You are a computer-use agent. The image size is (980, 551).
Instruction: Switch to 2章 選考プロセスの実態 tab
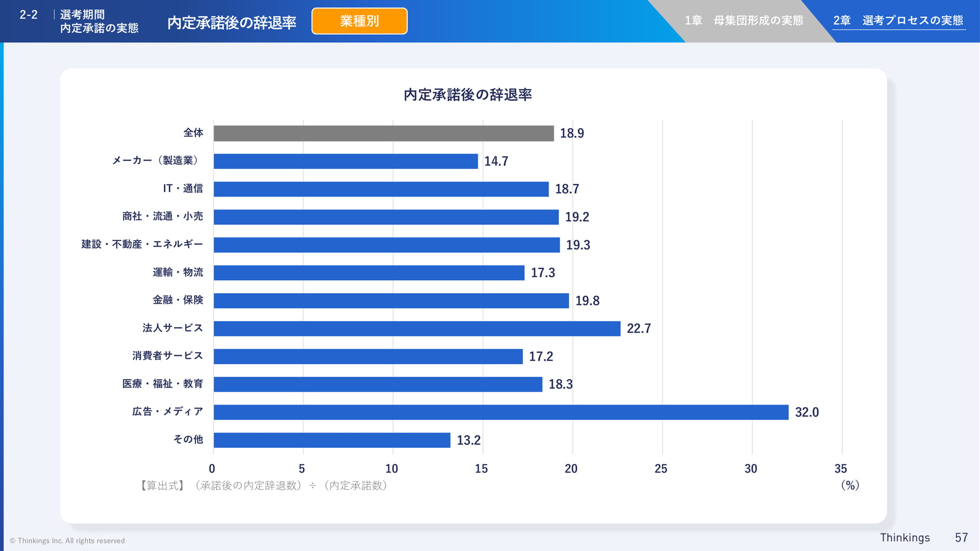tap(898, 20)
